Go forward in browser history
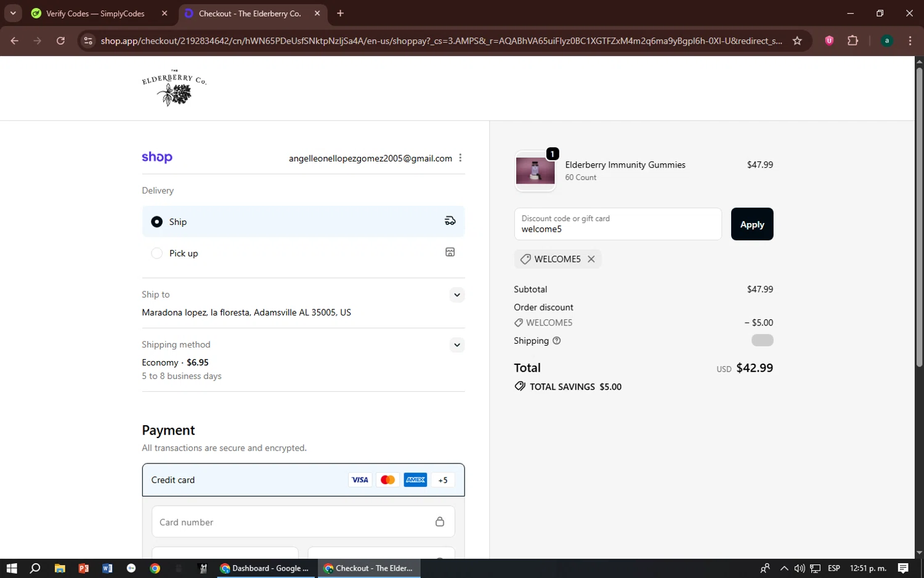The width and height of the screenshot is (924, 578). point(38,41)
